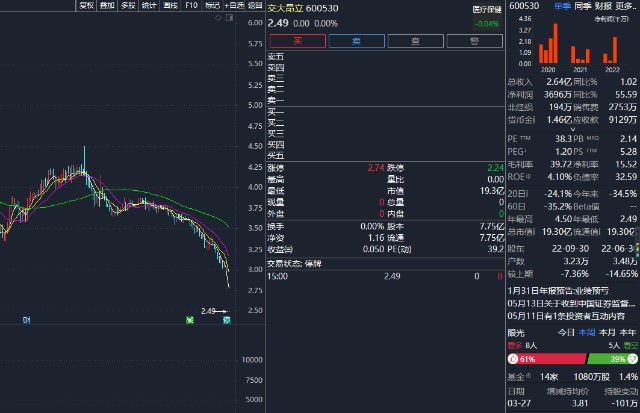The image size is (640, 413).
Task: Click the blue event marker below chart left
Action: coord(27,320)
